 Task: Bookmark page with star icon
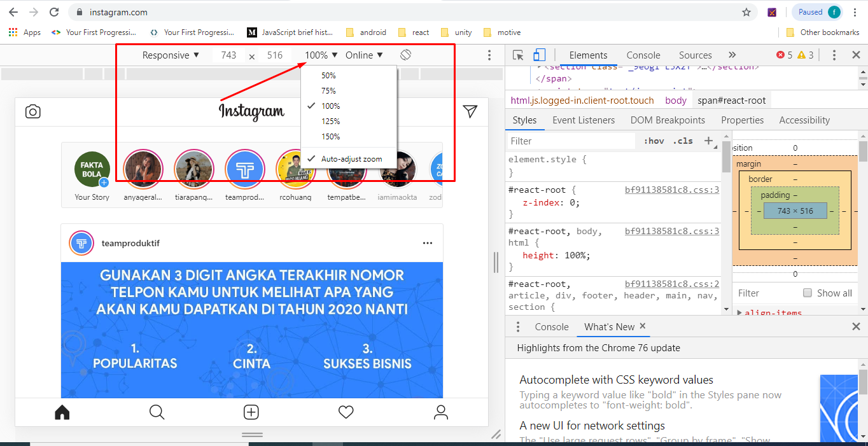746,12
